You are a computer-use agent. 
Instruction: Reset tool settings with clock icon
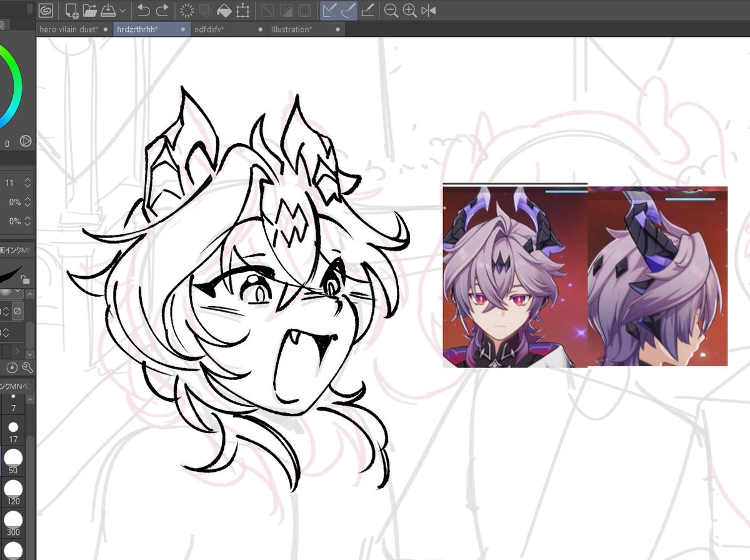tap(12, 367)
